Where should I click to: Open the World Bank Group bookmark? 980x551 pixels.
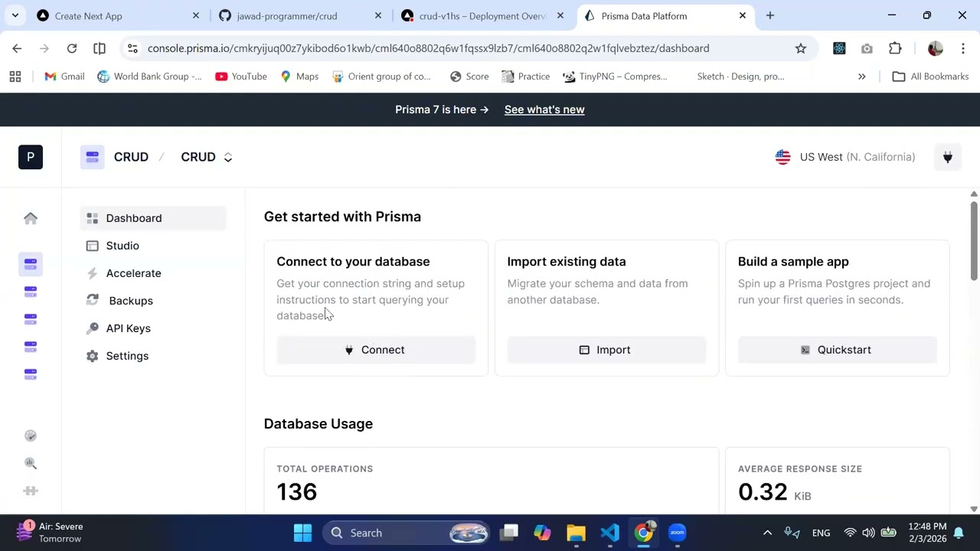pyautogui.click(x=149, y=77)
